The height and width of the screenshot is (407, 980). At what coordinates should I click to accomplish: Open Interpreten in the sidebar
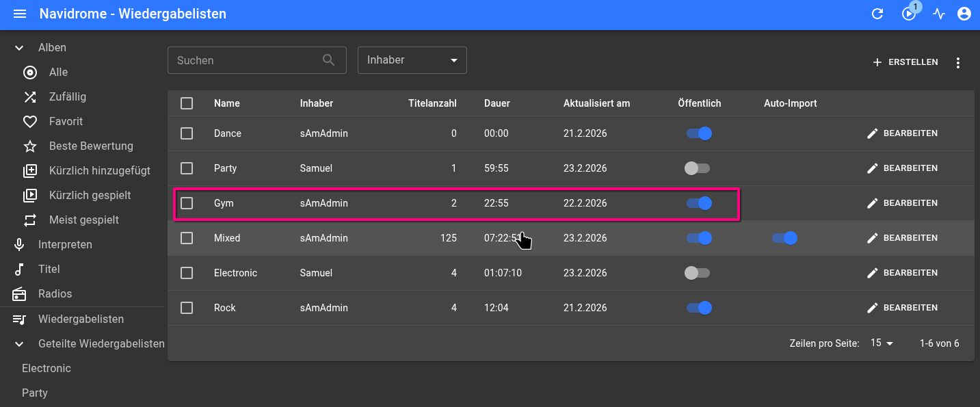[65, 245]
